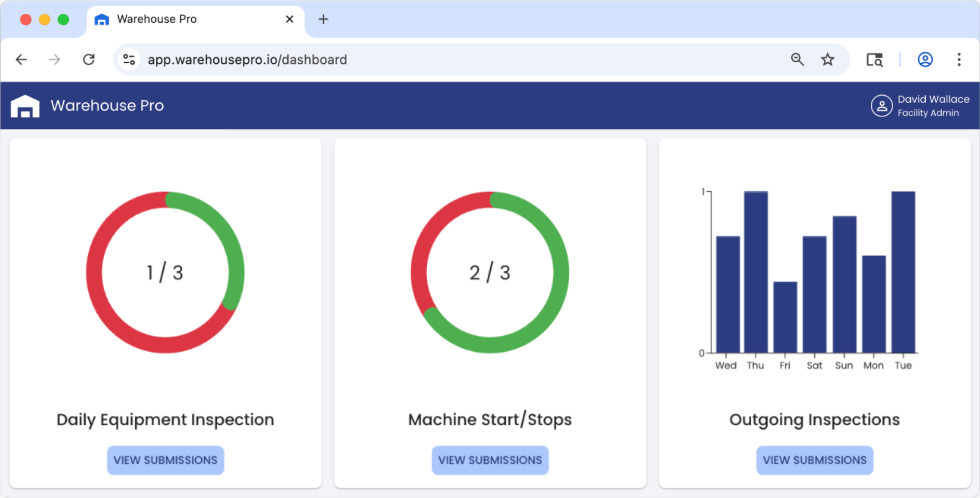Select the Warehouse Pro browser tab
Viewport: 980px width, 498px height.
pyautogui.click(x=196, y=21)
